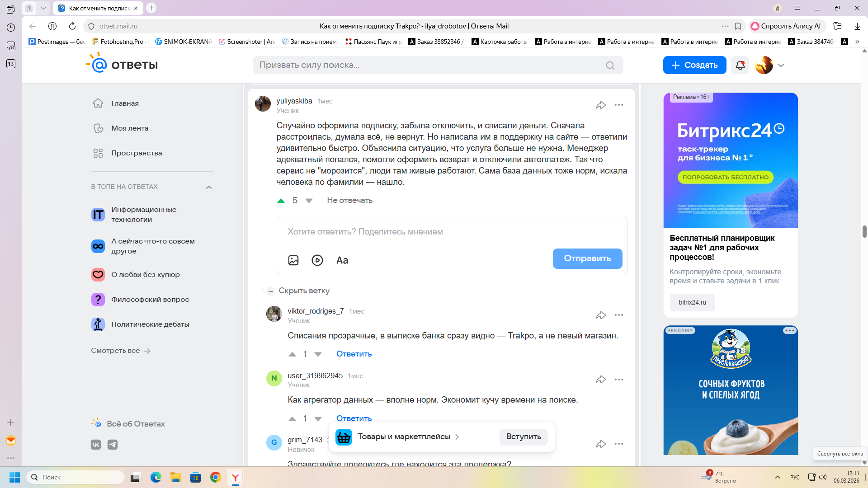
Task: Click "Вступить" for Товары и маркетплейсы
Action: (523, 436)
